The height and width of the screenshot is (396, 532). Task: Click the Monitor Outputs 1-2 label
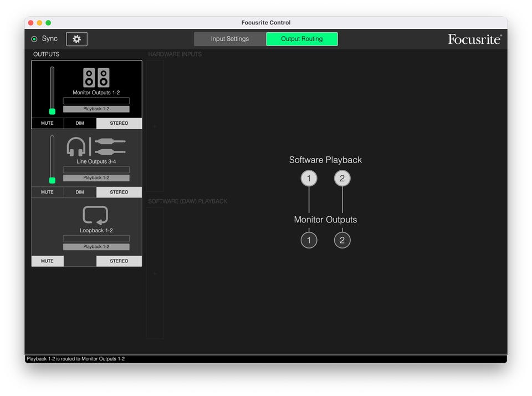pyautogui.click(x=96, y=93)
